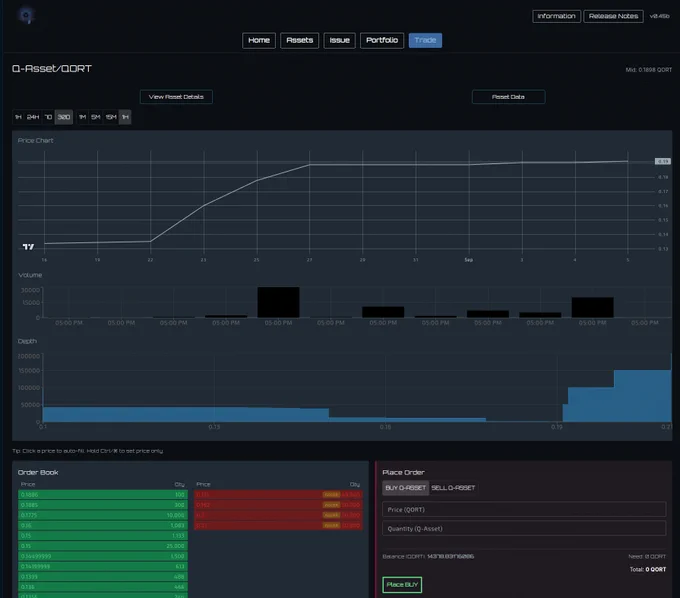
Task: Click the 0.1885 buy order row
Action: point(103,505)
